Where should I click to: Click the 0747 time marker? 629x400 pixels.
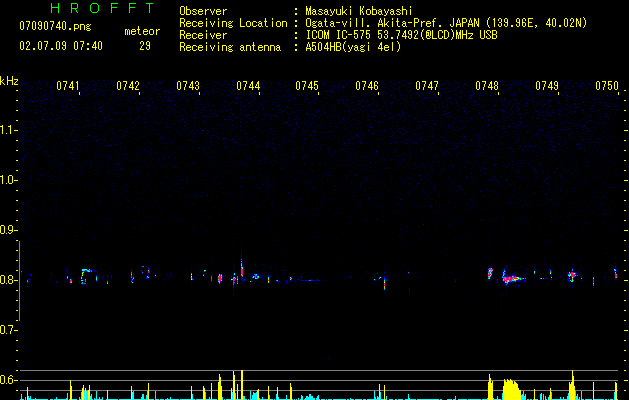point(427,86)
